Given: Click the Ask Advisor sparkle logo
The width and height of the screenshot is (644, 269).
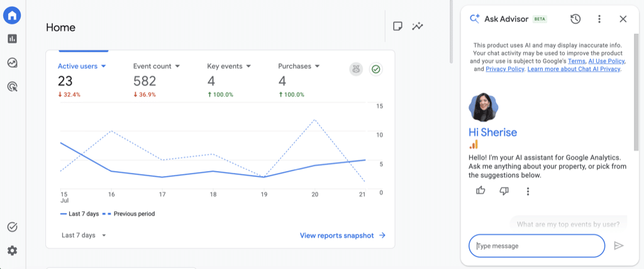Looking at the screenshot, I should click(x=475, y=19).
